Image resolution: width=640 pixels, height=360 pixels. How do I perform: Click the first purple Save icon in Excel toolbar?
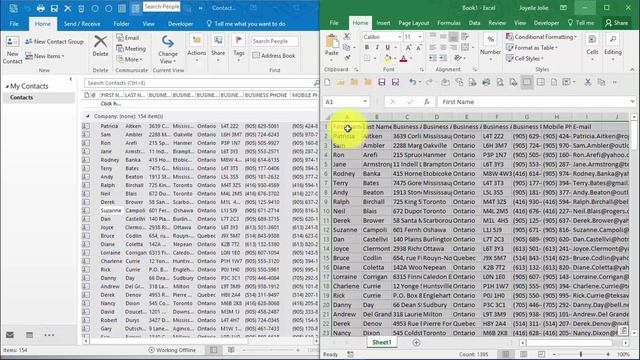(382, 82)
